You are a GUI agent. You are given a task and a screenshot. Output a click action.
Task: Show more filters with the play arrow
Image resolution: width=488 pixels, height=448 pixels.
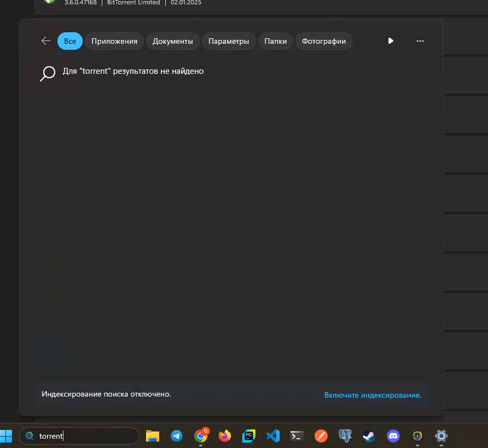point(391,41)
